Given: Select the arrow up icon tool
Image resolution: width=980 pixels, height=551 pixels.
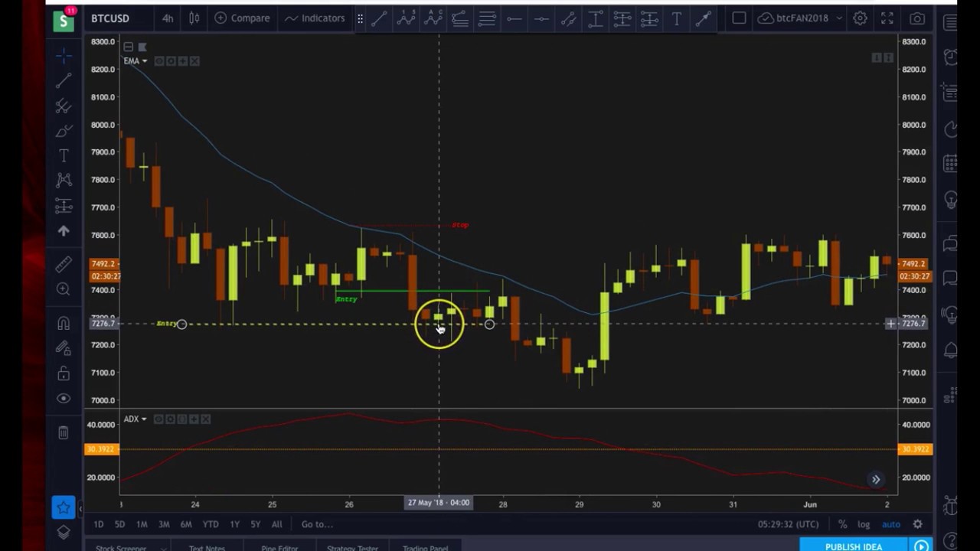Looking at the screenshot, I should pyautogui.click(x=64, y=230).
